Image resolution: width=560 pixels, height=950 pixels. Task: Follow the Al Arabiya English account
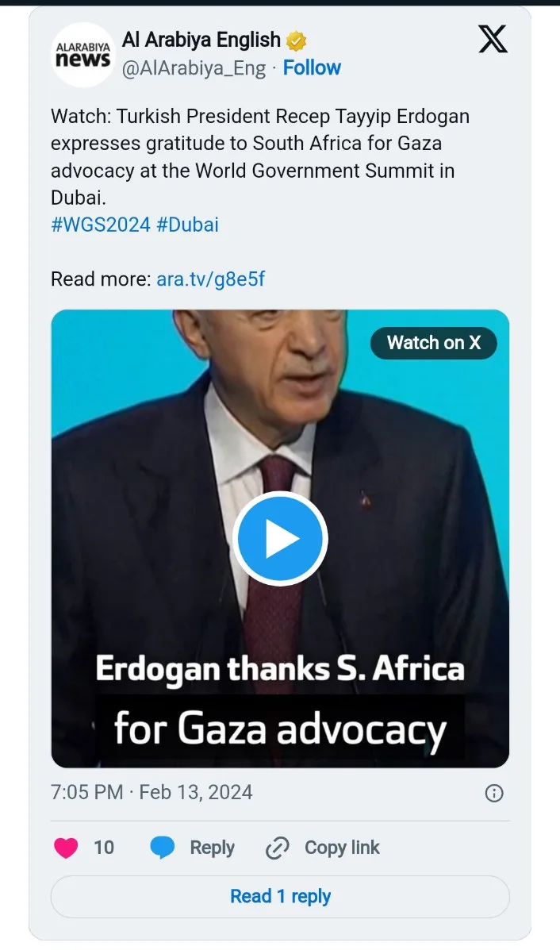[x=312, y=68]
